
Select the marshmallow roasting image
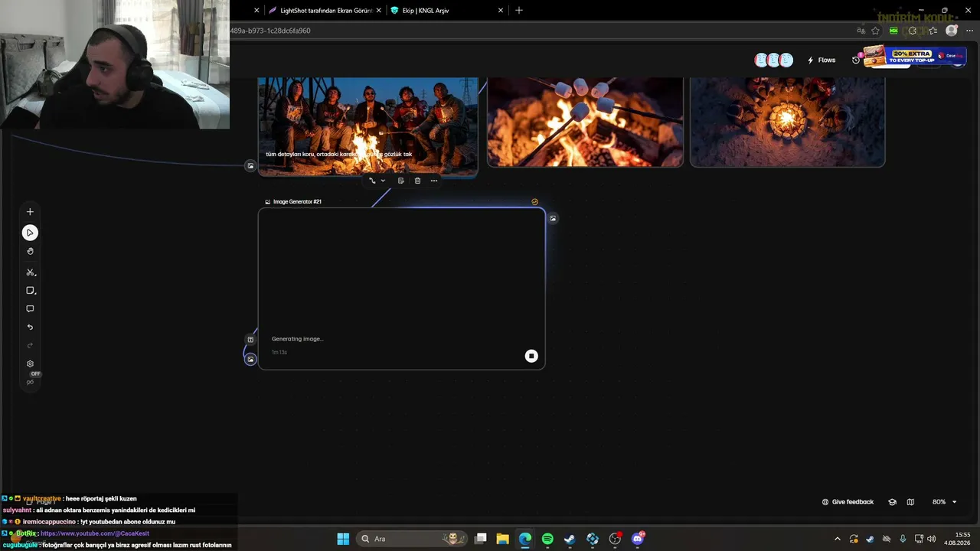[x=586, y=122]
